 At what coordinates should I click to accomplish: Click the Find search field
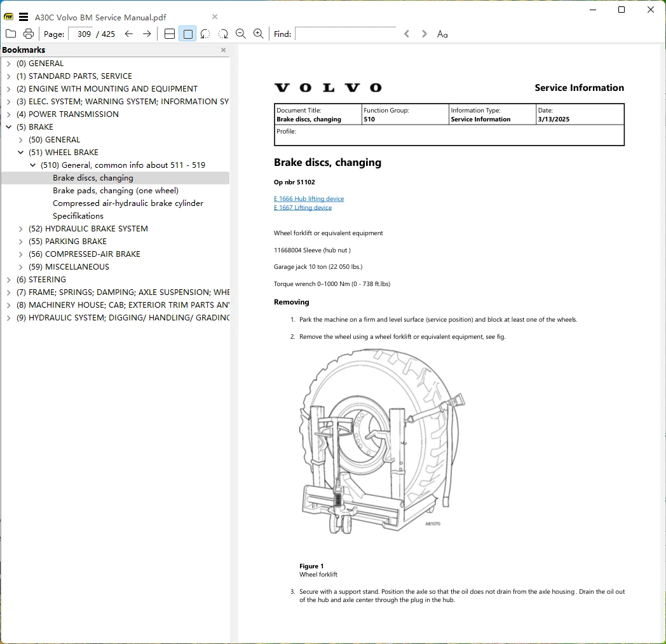tap(346, 34)
